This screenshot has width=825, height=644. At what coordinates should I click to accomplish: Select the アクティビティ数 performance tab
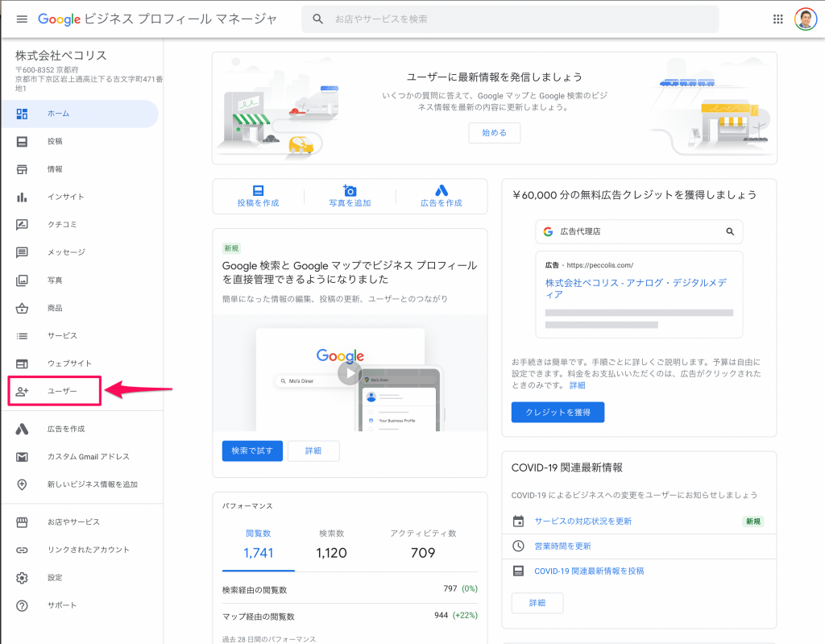coord(423,545)
